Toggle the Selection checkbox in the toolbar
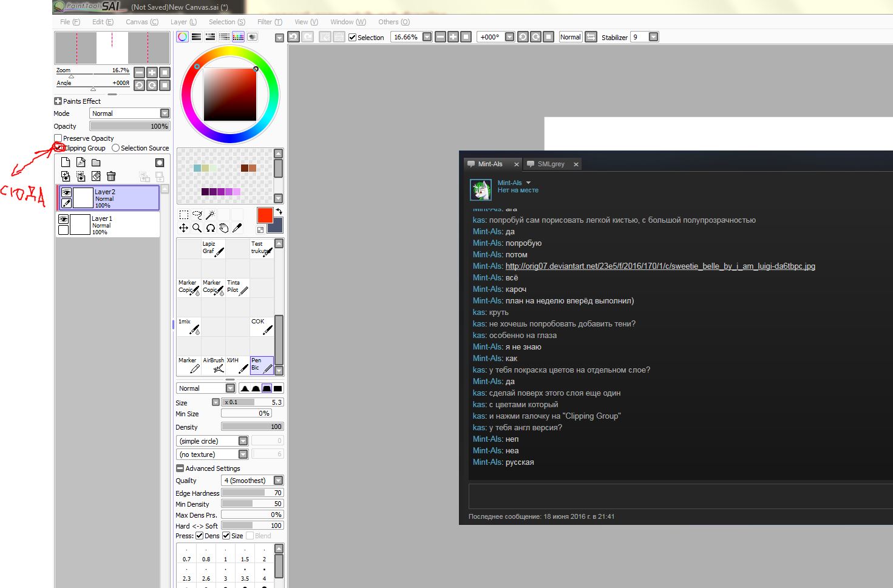The width and height of the screenshot is (893, 588). (x=352, y=38)
